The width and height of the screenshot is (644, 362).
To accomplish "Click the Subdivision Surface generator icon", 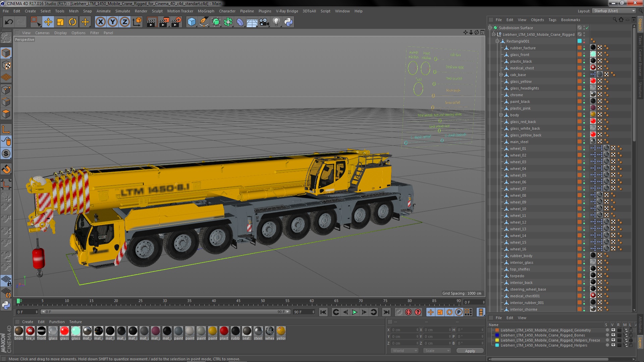I will point(216,22).
